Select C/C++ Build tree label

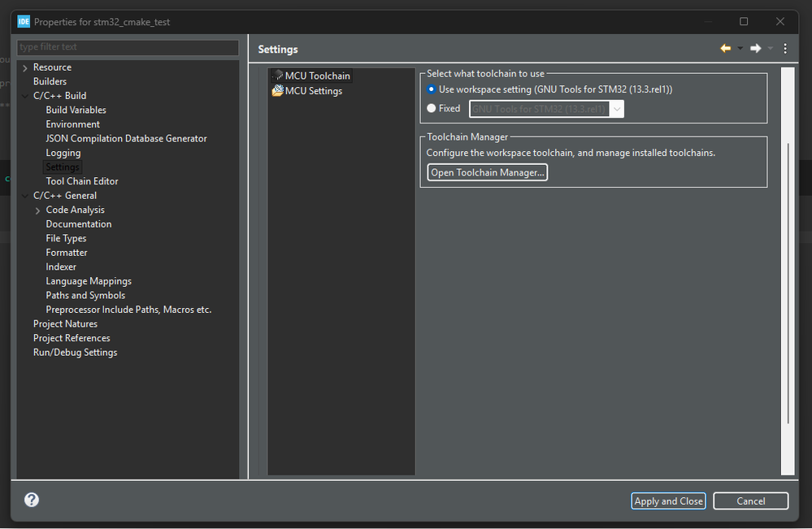tap(59, 96)
